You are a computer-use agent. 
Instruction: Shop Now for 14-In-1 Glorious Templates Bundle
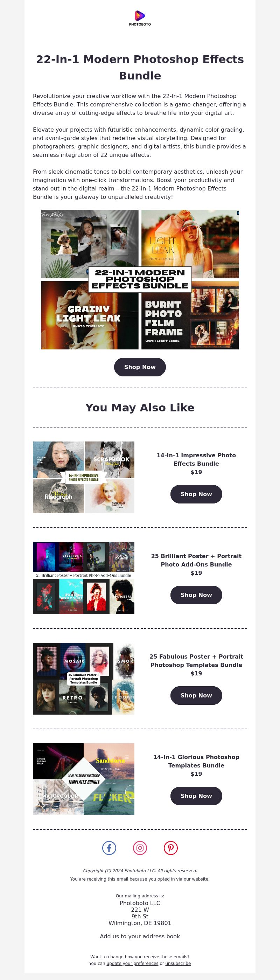[x=196, y=796]
